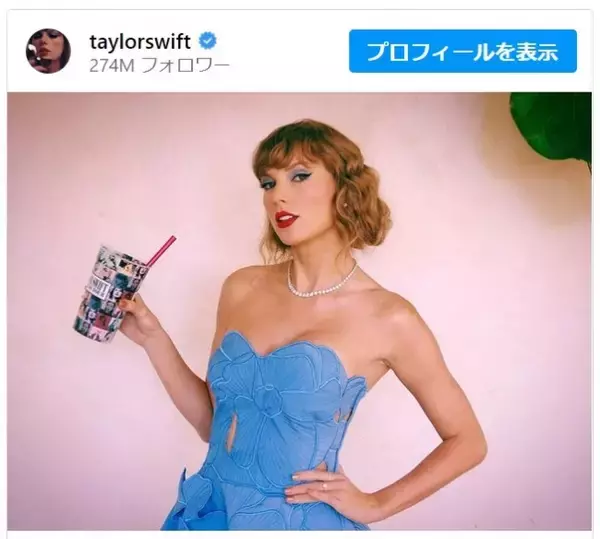
Task: Click the small pearl earring
Action: point(347,204)
